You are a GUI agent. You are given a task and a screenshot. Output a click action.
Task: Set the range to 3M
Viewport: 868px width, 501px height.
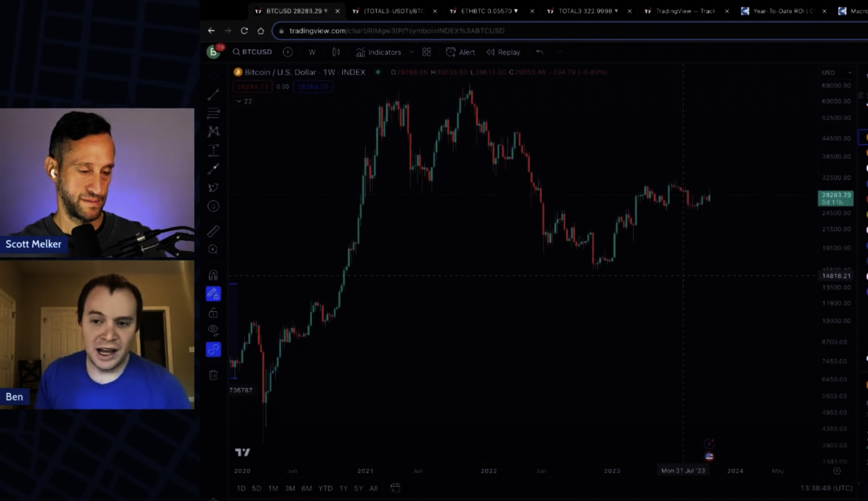[290, 488]
